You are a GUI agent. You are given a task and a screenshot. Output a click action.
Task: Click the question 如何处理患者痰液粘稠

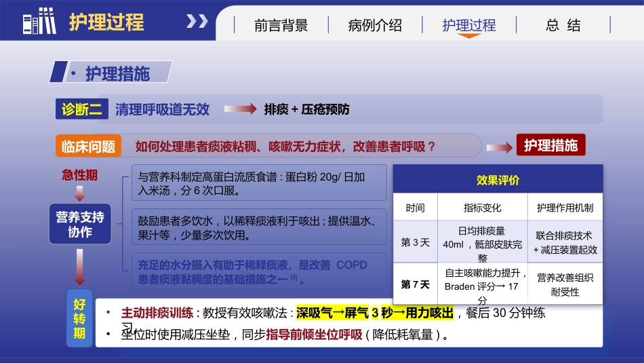click(x=285, y=147)
